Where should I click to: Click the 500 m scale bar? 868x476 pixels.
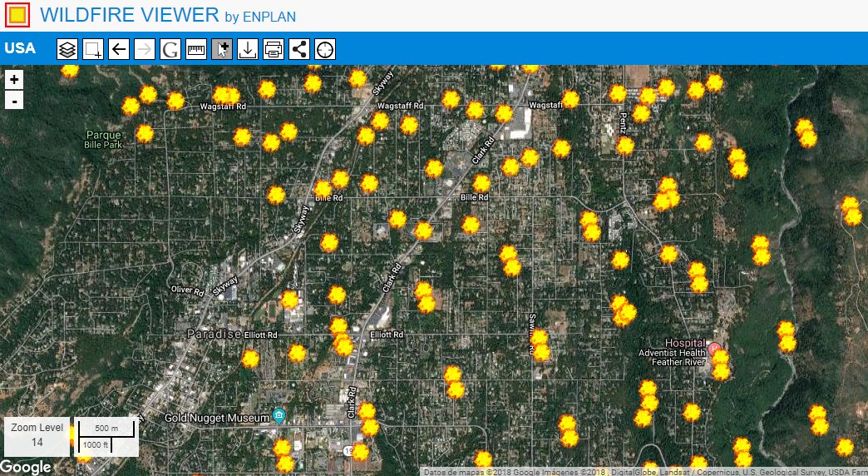106,429
